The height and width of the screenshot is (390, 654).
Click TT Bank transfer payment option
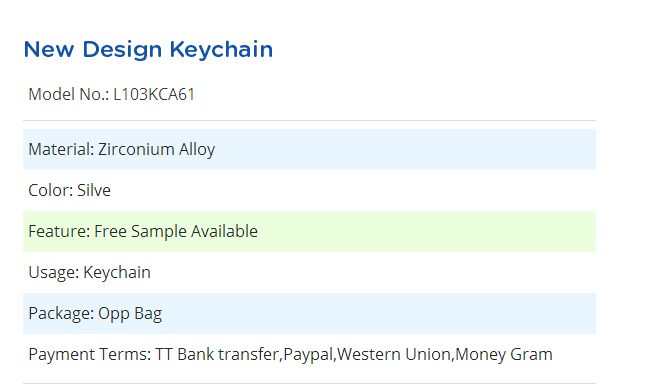(x=218, y=354)
